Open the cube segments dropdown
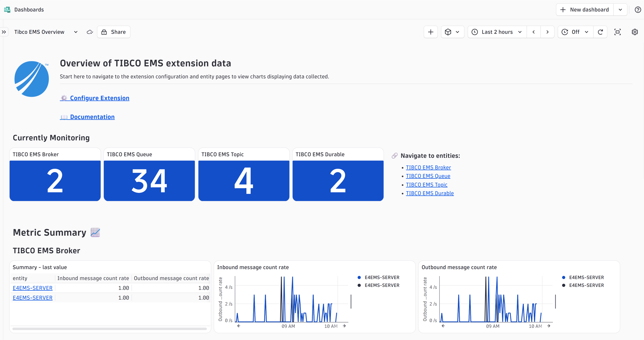Image resolution: width=644 pixels, height=340 pixels. click(452, 32)
